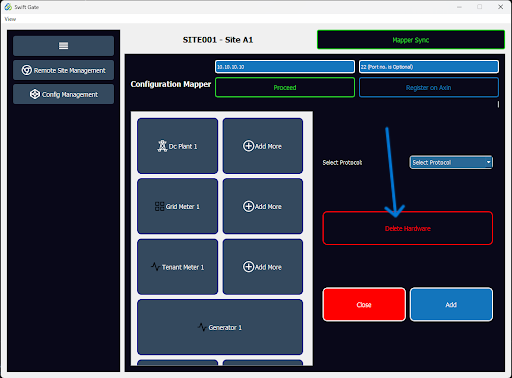Open Config Management
Image resolution: width=512 pixels, height=378 pixels.
click(63, 94)
